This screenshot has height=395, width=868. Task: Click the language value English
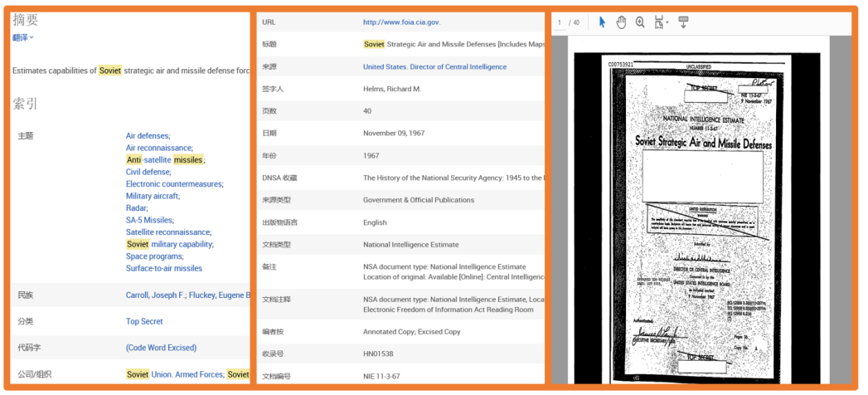(x=375, y=222)
